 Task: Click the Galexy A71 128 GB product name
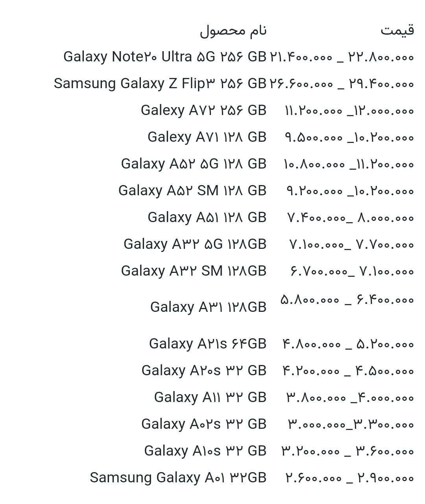point(207,137)
